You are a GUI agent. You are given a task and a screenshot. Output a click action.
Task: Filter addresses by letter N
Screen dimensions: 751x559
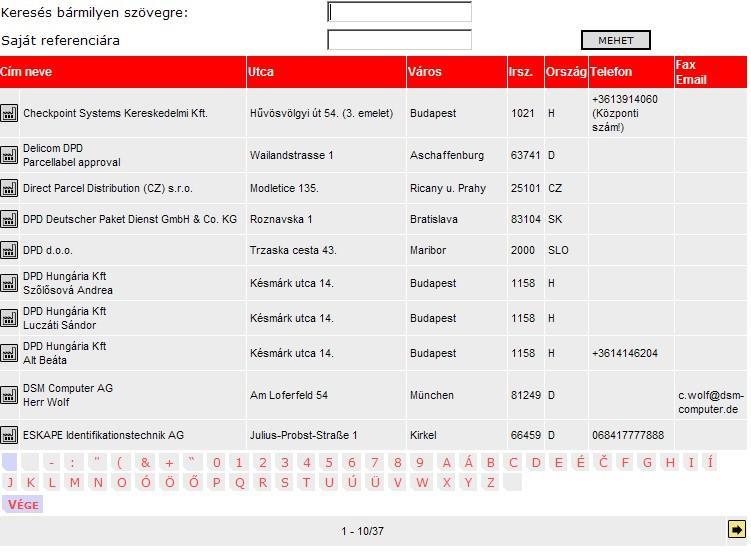tap(98, 483)
